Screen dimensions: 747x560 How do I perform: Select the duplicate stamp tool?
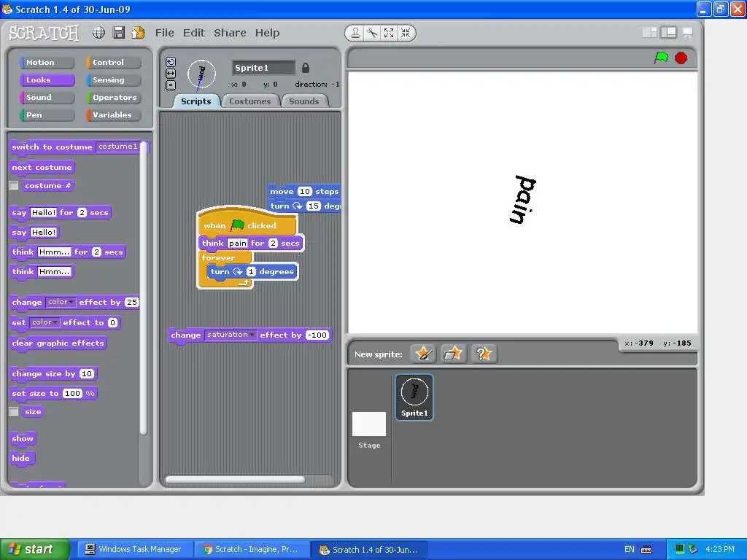[x=355, y=33]
